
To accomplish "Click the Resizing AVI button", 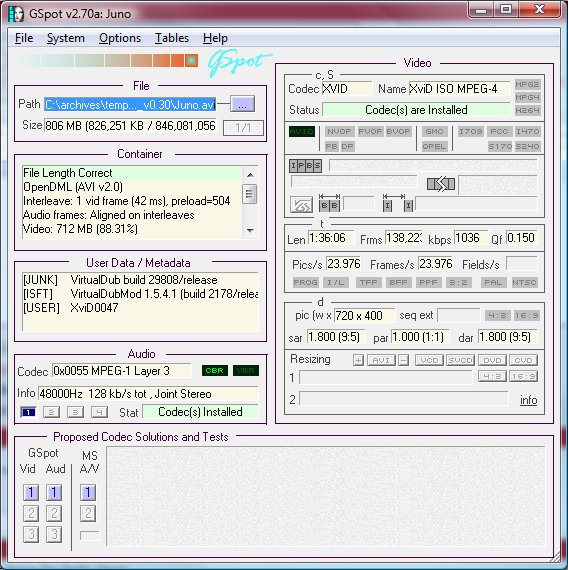I will (381, 360).
